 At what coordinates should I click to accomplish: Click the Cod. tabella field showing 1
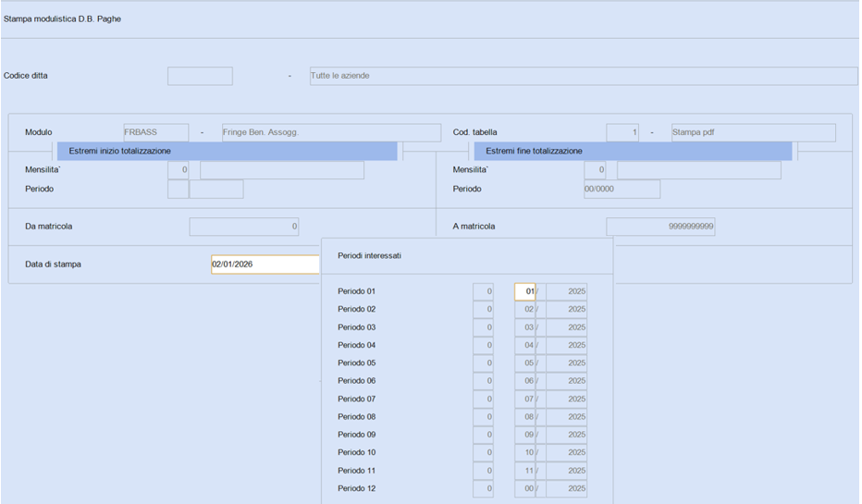pos(622,132)
